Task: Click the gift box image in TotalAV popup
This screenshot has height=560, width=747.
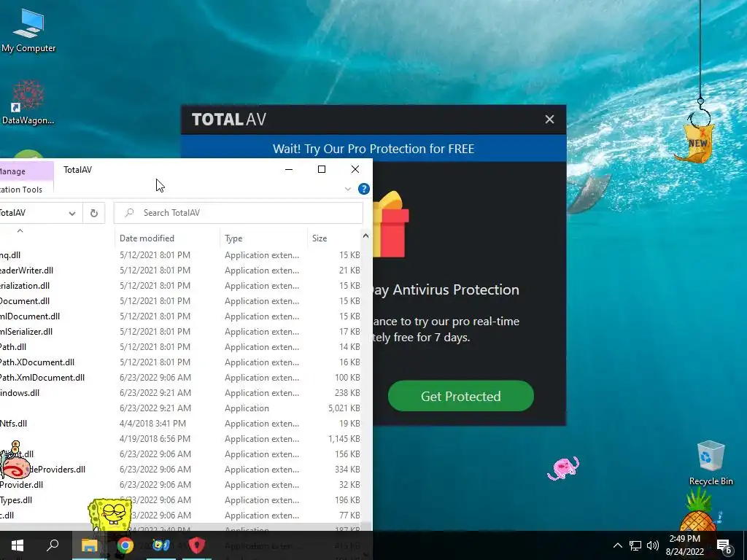Action: [391, 224]
